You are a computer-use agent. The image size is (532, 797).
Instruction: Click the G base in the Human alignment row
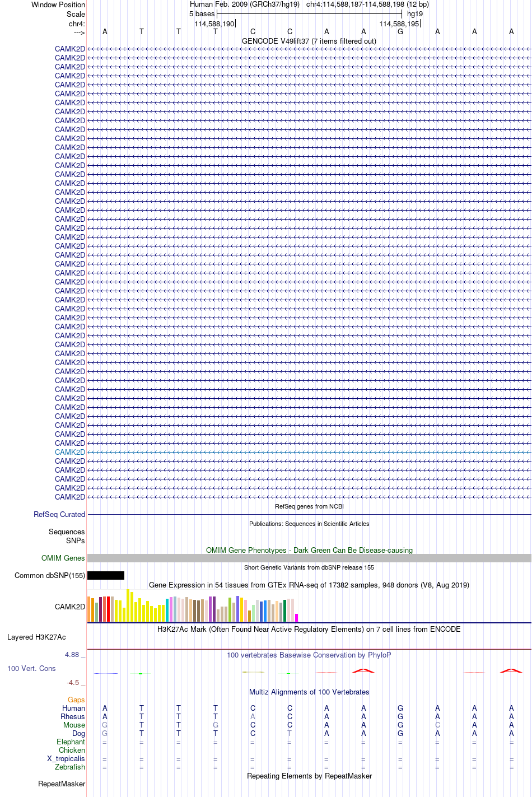400,709
